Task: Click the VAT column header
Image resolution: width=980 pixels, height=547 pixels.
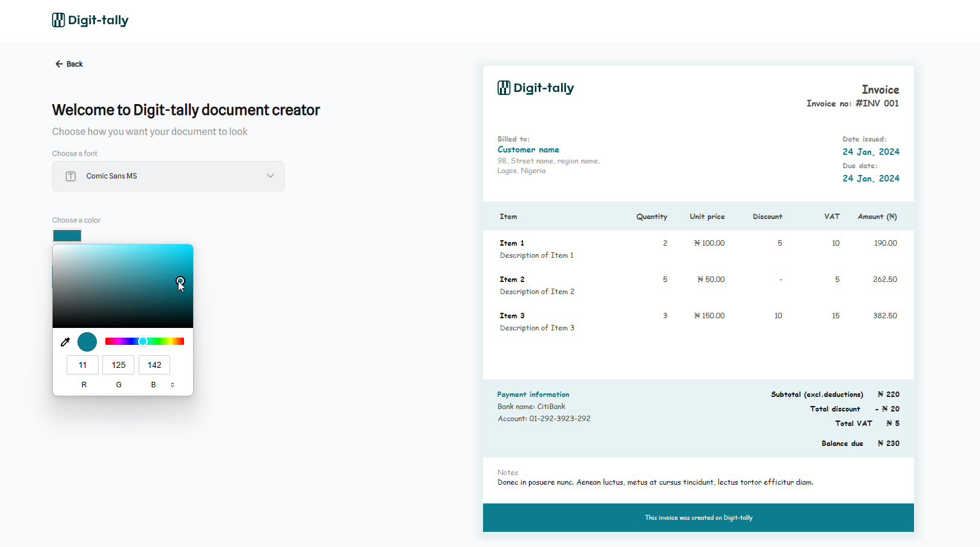Action: [832, 217]
